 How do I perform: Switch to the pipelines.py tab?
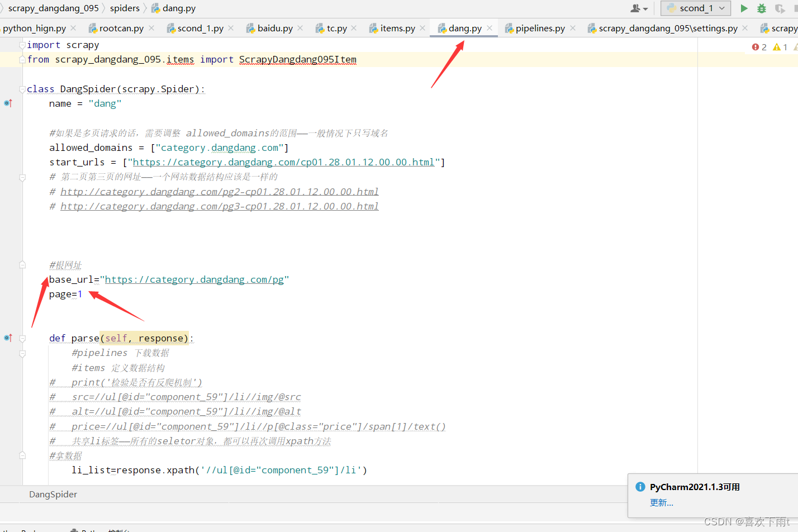pos(540,28)
